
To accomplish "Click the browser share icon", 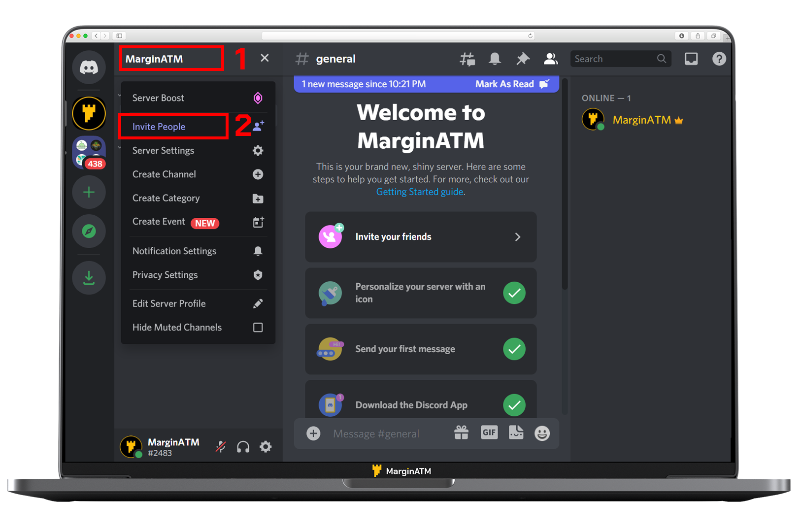I will (698, 35).
